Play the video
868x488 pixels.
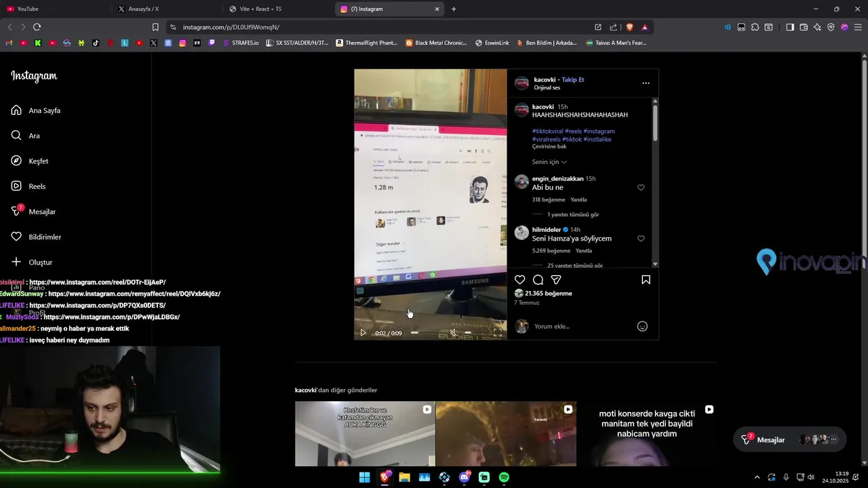[x=363, y=333]
